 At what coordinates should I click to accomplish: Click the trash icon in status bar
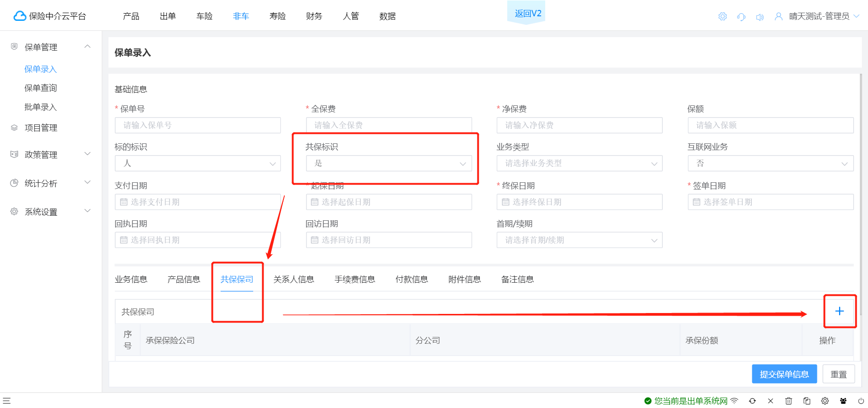[788, 401]
